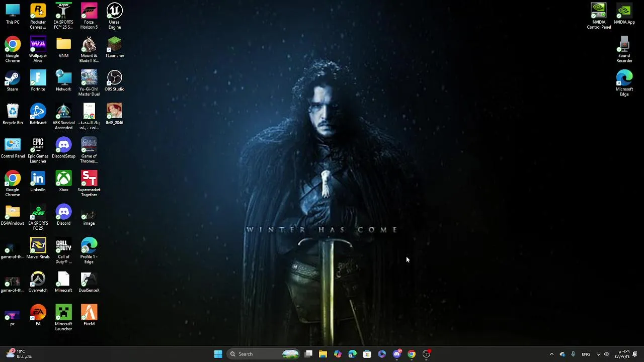Viewport: 644px width, 362px height.
Task: Switch to Google Chrome in the taskbar
Action: (412, 354)
